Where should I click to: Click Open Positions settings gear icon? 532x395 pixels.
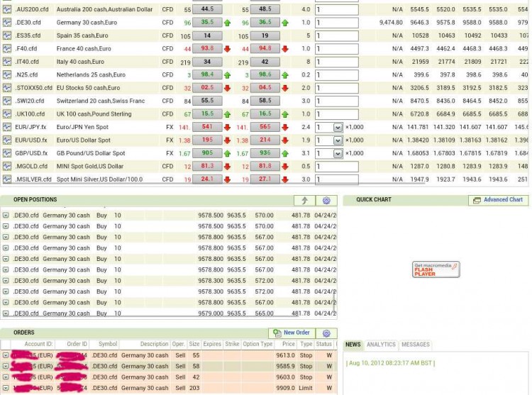(326, 201)
